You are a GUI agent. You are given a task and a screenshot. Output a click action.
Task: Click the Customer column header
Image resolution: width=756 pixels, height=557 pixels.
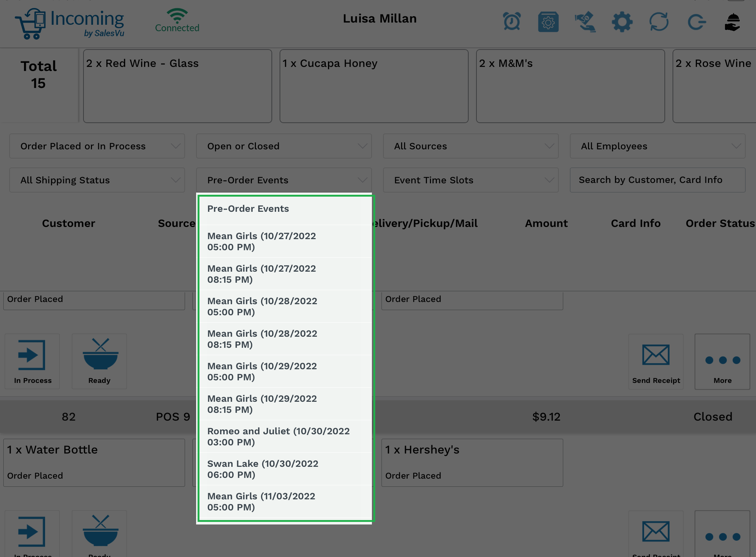(x=69, y=223)
